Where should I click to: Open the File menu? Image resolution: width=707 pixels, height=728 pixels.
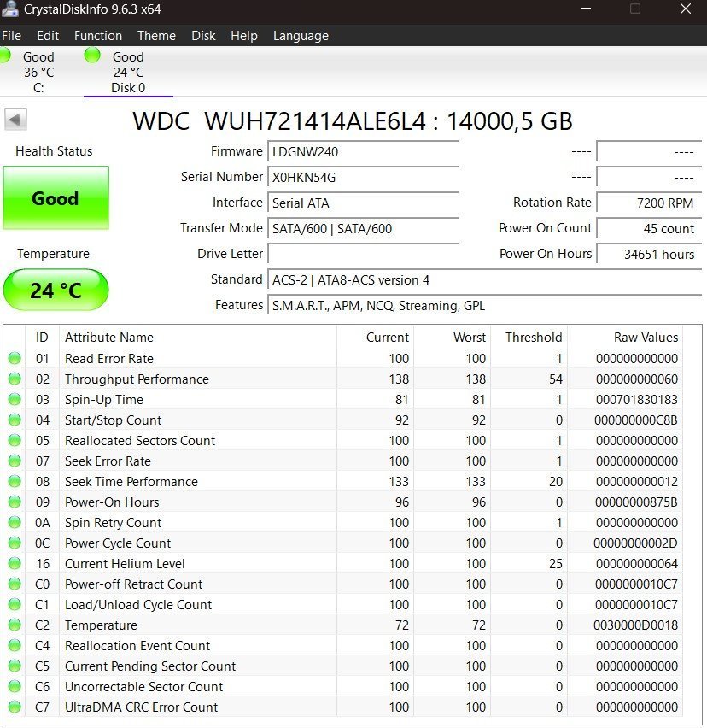[12, 36]
